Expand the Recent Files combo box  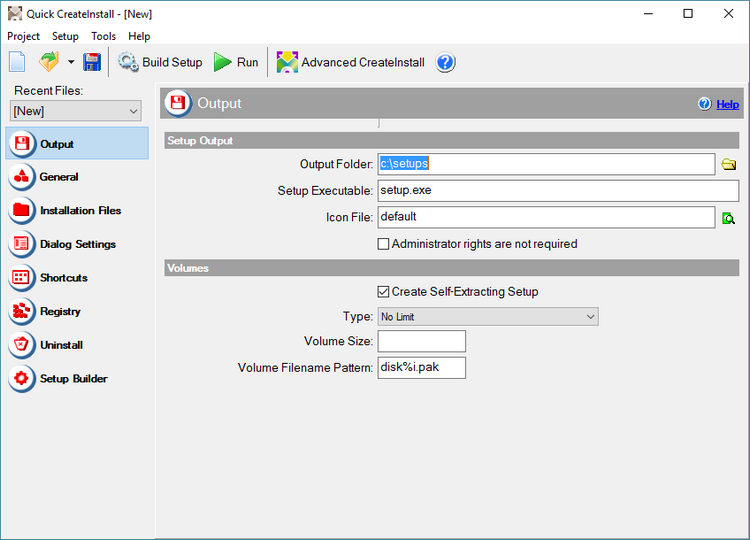click(x=76, y=111)
